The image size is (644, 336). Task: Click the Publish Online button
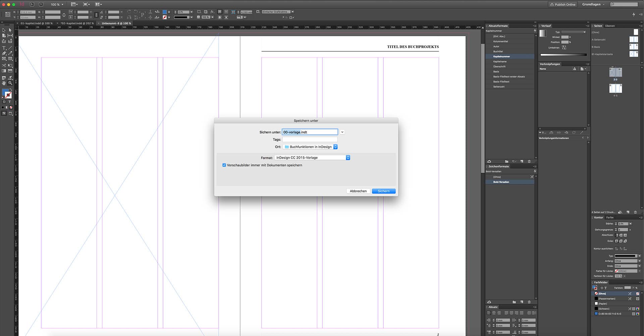tap(562, 4)
